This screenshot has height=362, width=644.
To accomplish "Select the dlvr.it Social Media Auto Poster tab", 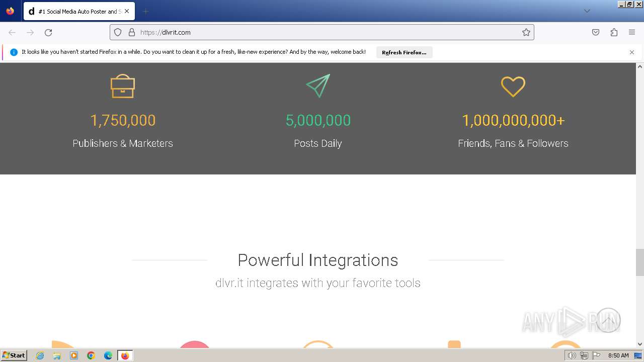I will 78,11.
